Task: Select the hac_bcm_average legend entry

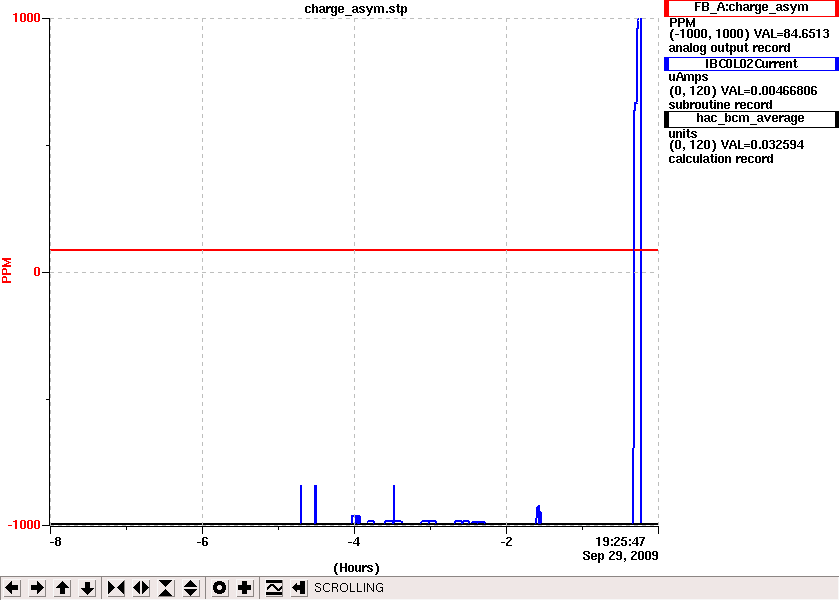Action: click(751, 119)
